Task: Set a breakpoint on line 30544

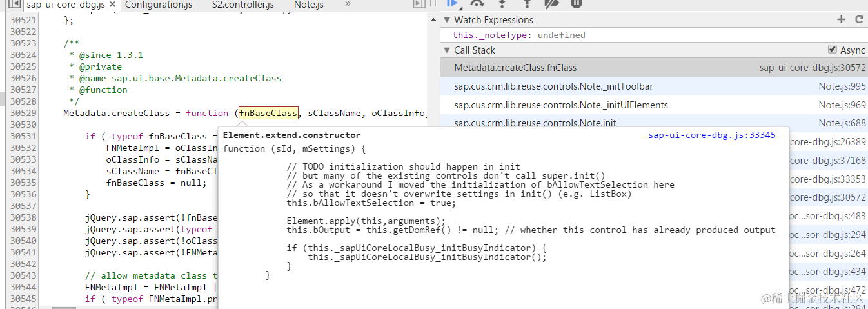Action: coord(23,288)
